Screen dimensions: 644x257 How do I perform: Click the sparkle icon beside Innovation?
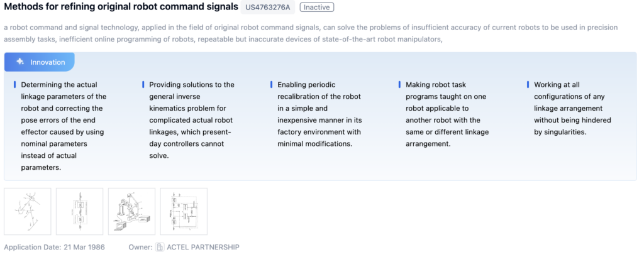tap(20, 62)
